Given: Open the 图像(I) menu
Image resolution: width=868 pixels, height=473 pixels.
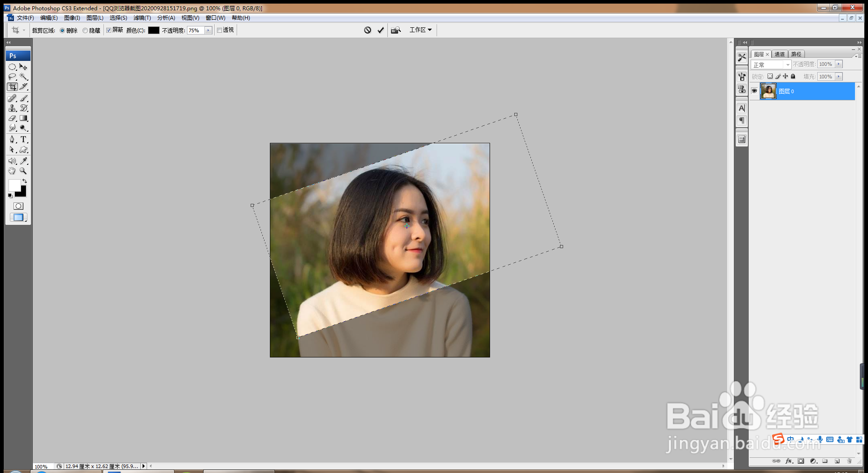Looking at the screenshot, I should pyautogui.click(x=72, y=18).
